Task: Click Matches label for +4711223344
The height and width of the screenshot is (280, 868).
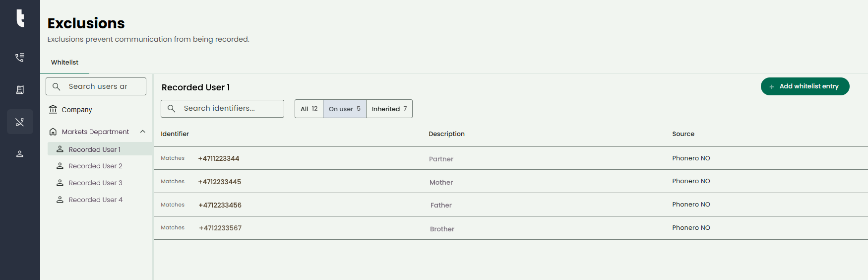Action: (173, 158)
